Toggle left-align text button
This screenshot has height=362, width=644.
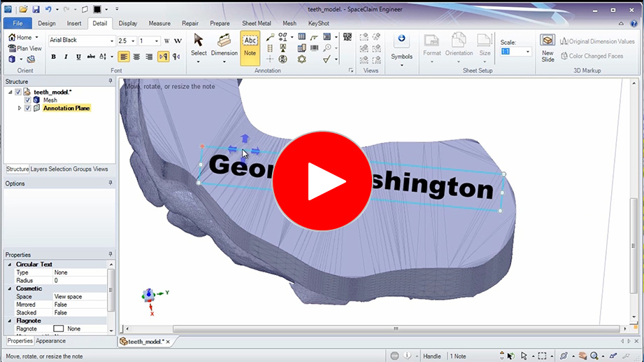(124, 57)
